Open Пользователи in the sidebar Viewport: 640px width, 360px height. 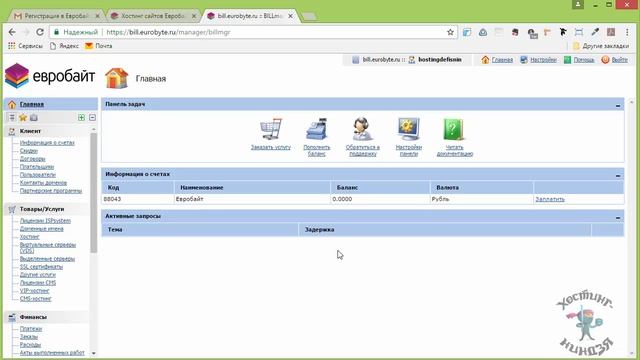[x=38, y=175]
